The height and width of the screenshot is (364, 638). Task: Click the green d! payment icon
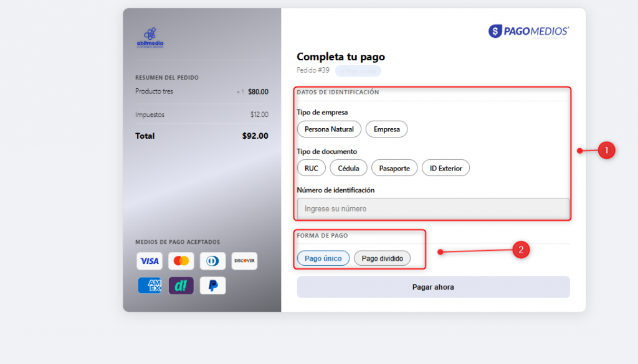181,286
